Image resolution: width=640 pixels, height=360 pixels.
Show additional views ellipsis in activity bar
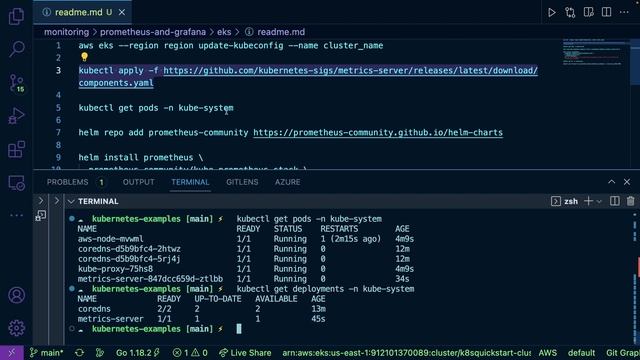pos(16,215)
